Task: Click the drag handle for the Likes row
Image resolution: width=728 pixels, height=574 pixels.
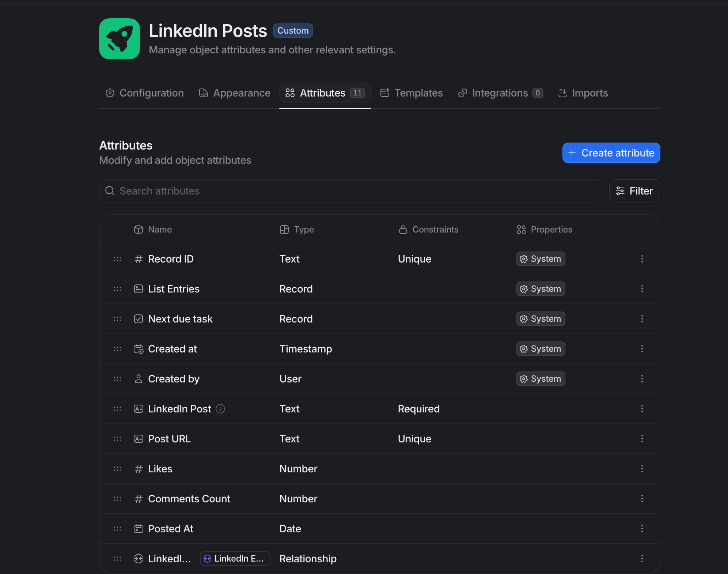Action: click(x=117, y=469)
